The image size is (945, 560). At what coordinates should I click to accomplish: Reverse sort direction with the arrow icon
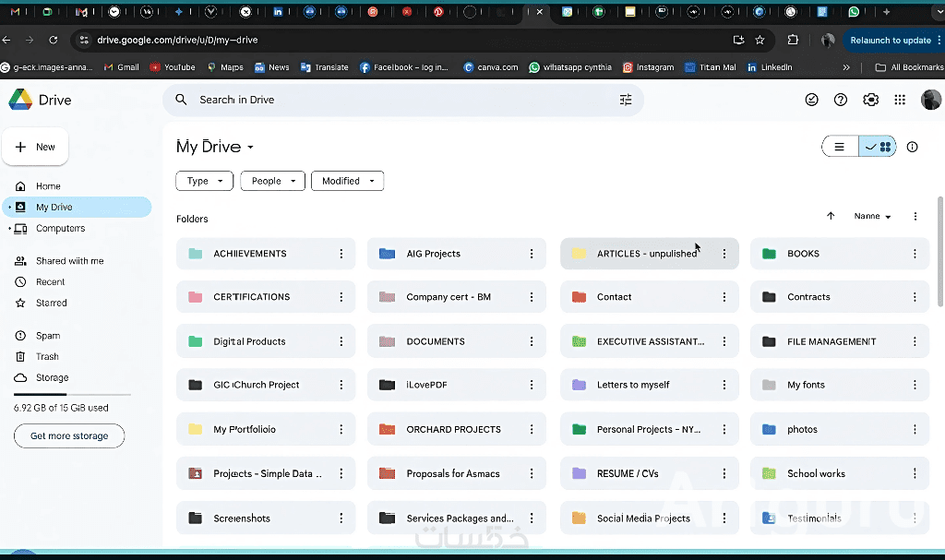pos(831,216)
